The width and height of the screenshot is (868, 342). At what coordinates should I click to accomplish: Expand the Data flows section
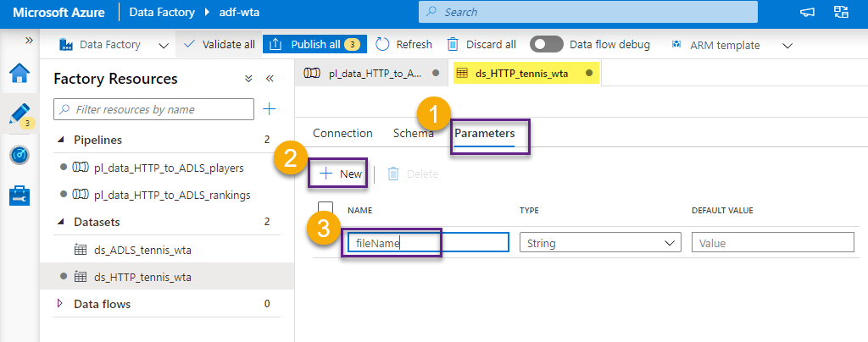pyautogui.click(x=59, y=303)
